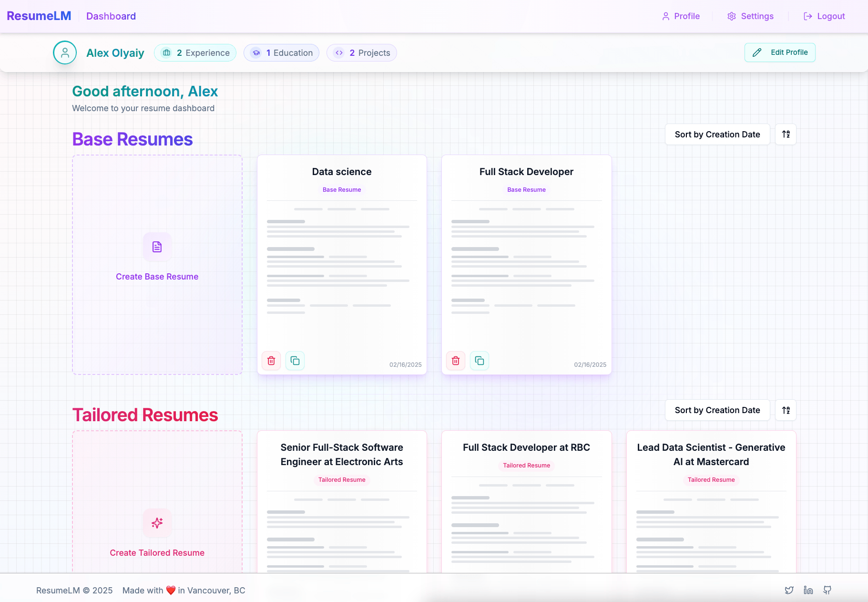Image resolution: width=868 pixels, height=602 pixels.
Task: Click the Edit Profile button
Action: (x=780, y=52)
